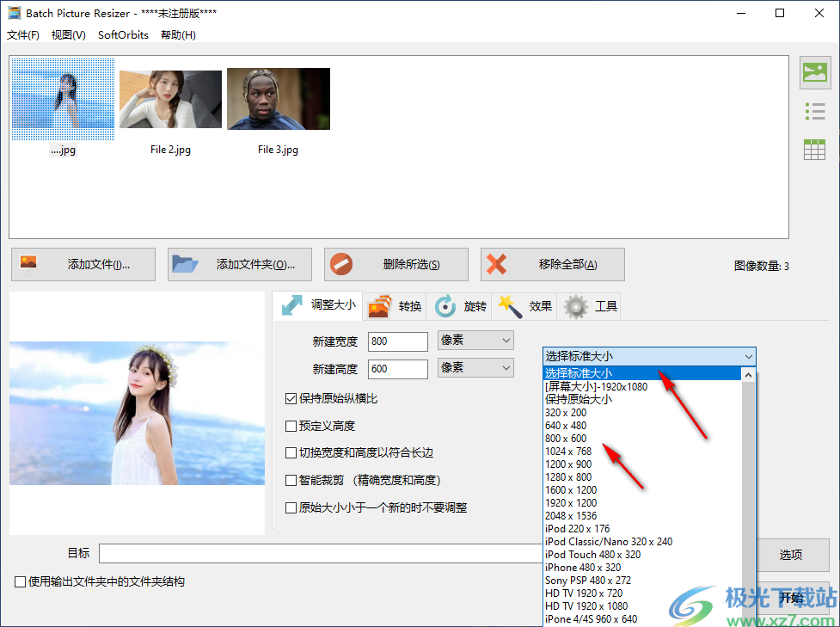The image size is (840, 627).
Task: Open the grid view icon on right sidebar
Action: [x=814, y=149]
